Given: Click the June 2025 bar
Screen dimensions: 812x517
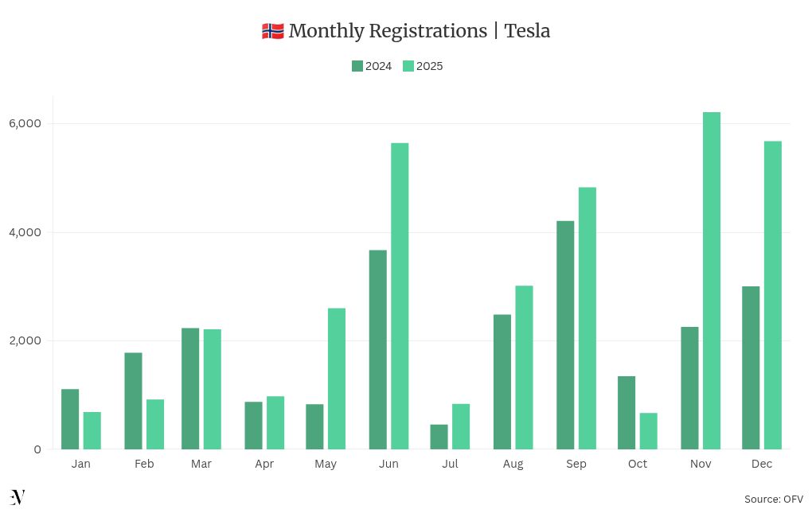Looking at the screenshot, I should pos(400,296).
